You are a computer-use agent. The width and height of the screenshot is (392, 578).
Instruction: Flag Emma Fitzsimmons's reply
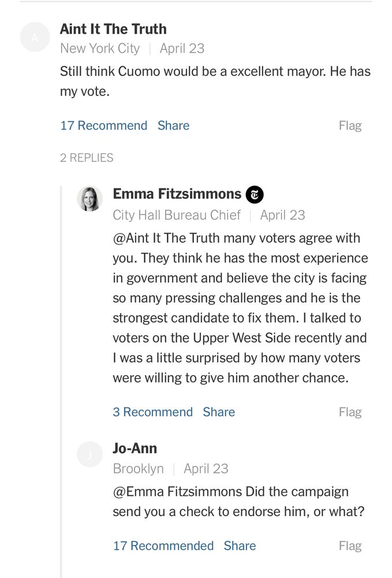click(x=350, y=412)
